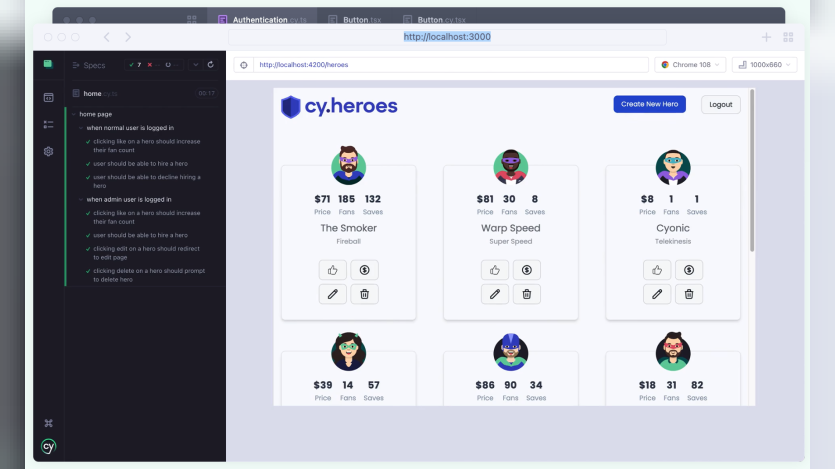Viewport: 835px width, 469px height.
Task: Open Specs code icon in Cypress sidebar
Action: click(48, 97)
